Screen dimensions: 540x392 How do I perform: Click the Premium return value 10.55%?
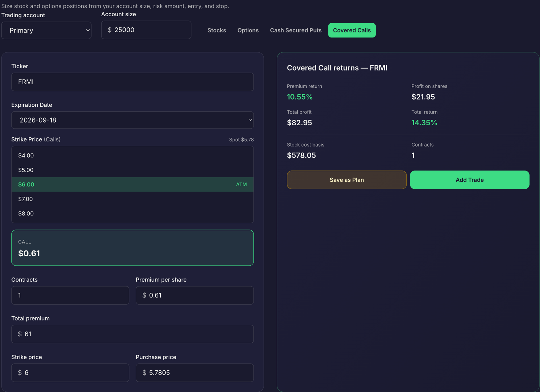click(300, 97)
